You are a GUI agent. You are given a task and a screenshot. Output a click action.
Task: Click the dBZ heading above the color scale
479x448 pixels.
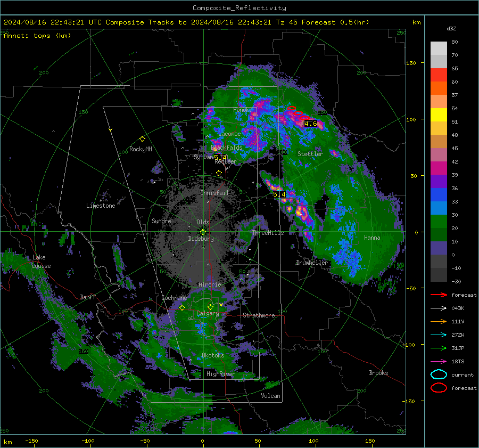[x=451, y=28]
